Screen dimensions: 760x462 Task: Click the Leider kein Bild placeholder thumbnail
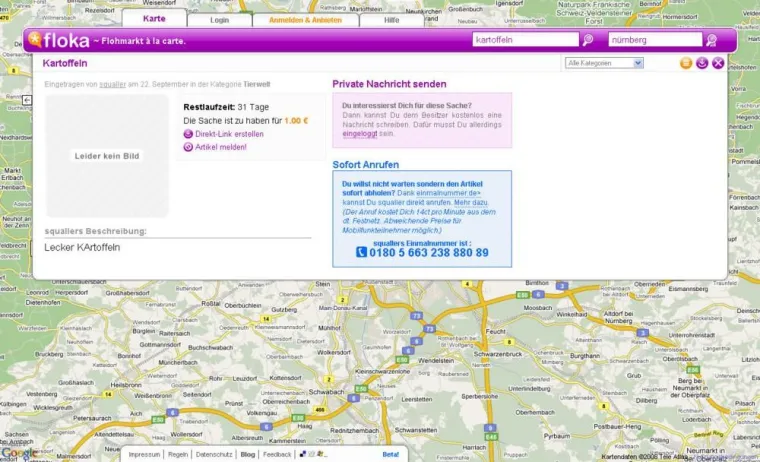coord(107,156)
